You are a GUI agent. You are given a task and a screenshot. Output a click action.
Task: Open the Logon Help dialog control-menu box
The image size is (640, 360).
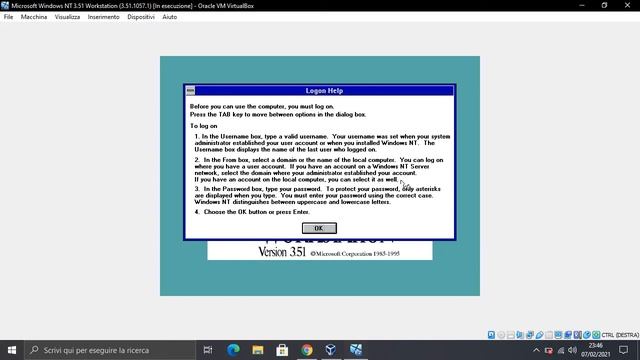pos(190,91)
